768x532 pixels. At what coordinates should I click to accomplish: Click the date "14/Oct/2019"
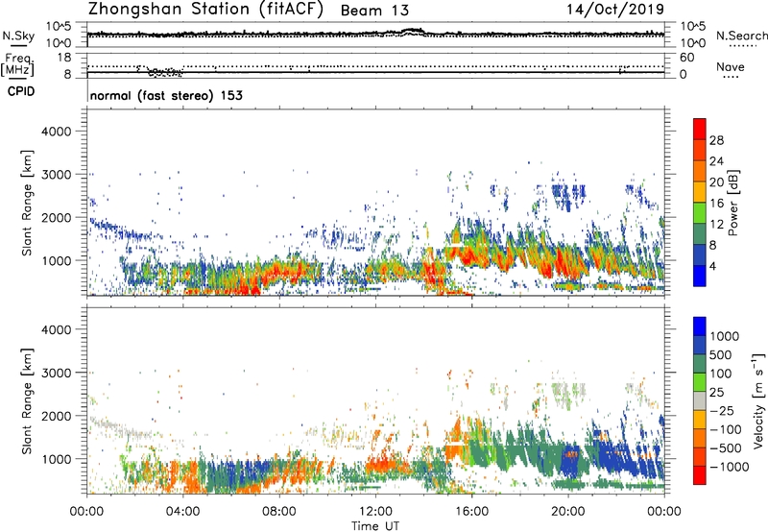coord(615,10)
